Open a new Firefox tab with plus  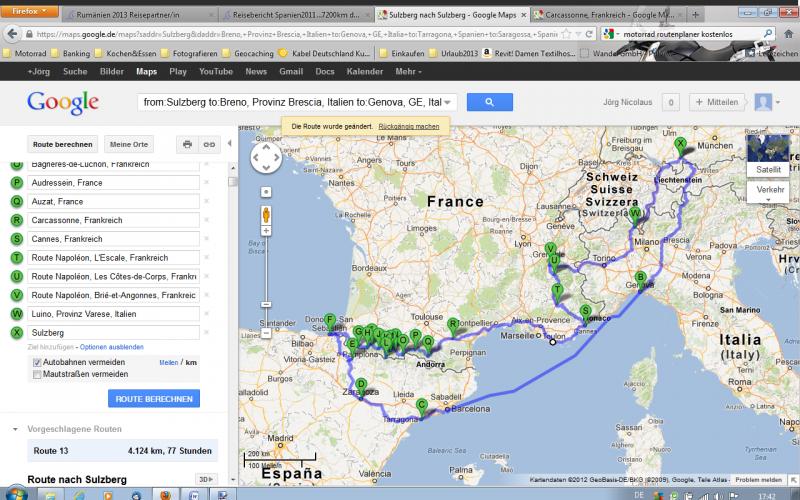click(695, 15)
